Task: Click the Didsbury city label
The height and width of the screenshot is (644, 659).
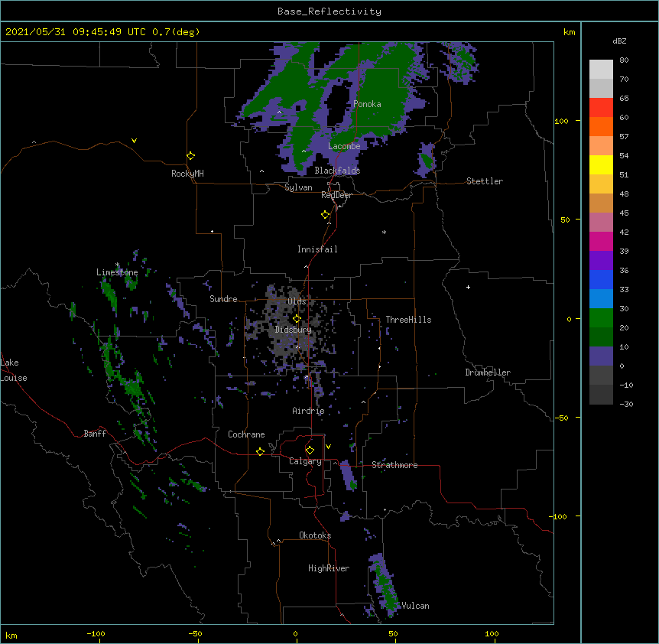Action: (294, 330)
